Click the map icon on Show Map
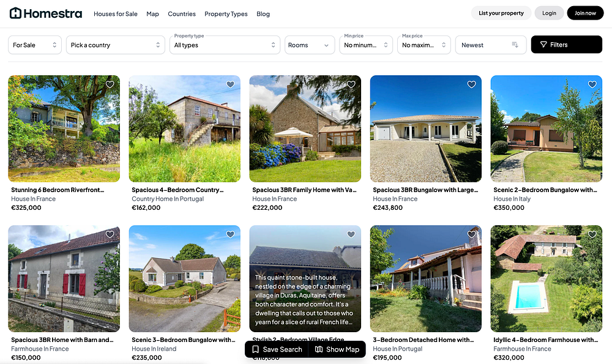The height and width of the screenshot is (364, 612). [x=319, y=349]
